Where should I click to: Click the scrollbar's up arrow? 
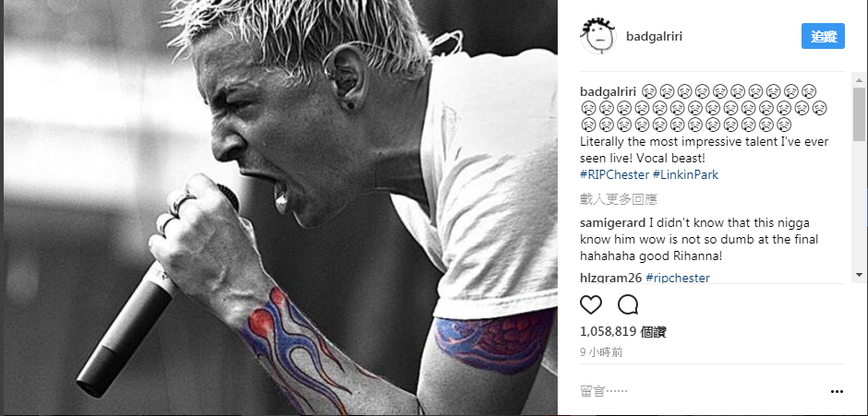(859, 81)
